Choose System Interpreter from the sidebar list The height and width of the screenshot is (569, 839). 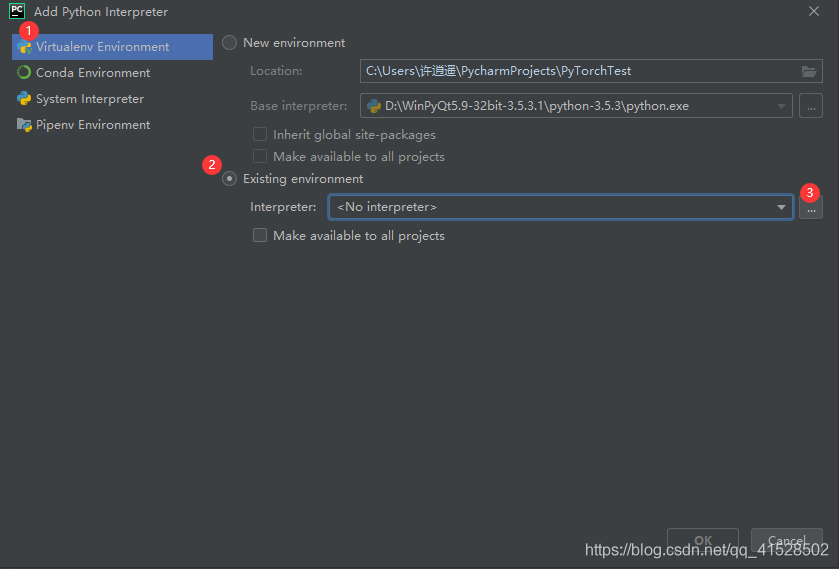point(90,99)
